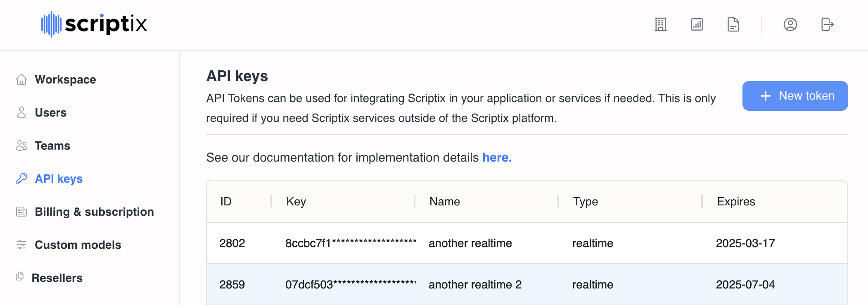
Task: Select token ID 2859
Action: [x=232, y=284]
